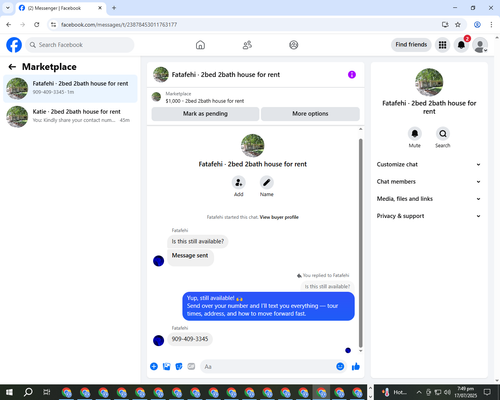Open the Windows notification center
The height and width of the screenshot is (400, 500).
coord(487,392)
